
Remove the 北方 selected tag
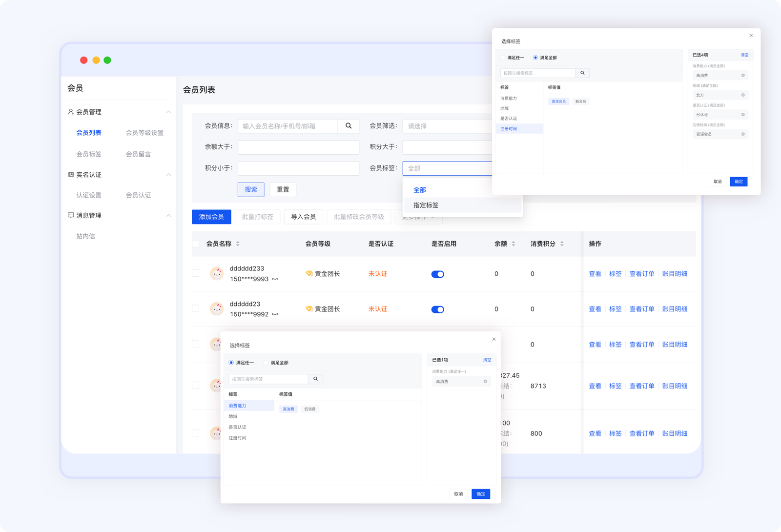click(743, 95)
